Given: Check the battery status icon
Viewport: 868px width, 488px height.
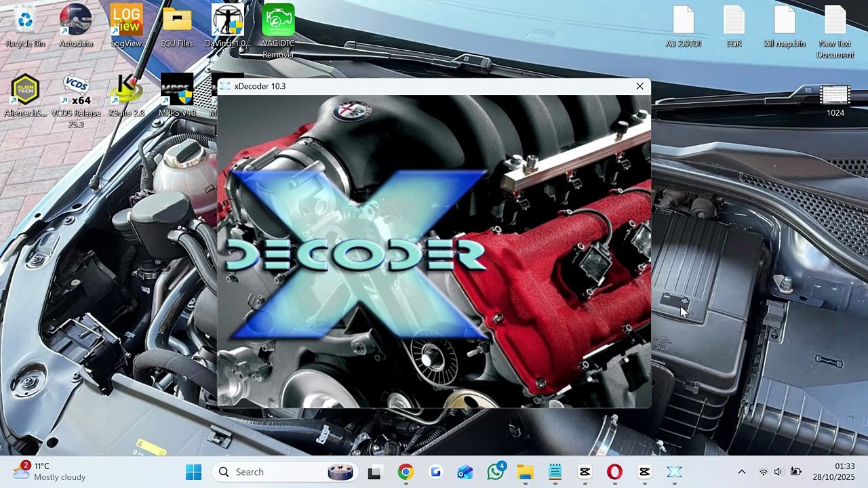Looking at the screenshot, I should click(x=796, y=472).
